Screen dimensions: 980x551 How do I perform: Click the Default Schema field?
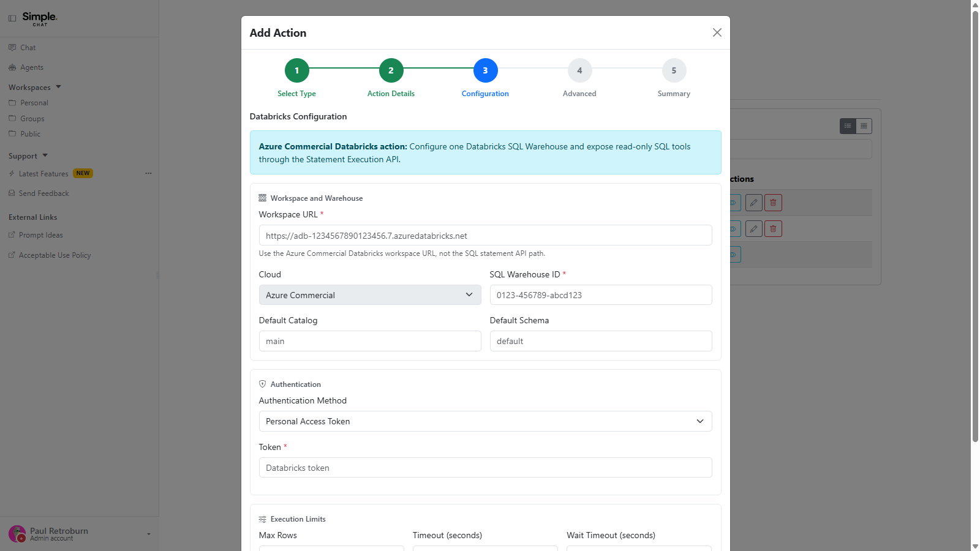601,341
